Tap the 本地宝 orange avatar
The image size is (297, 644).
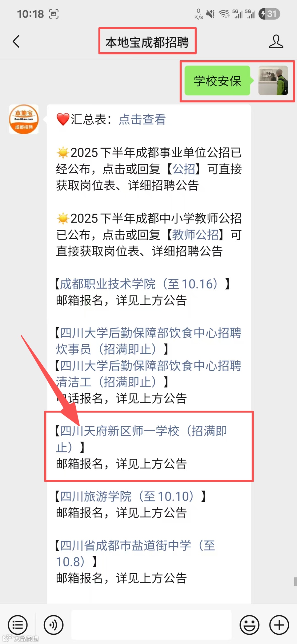(24, 119)
